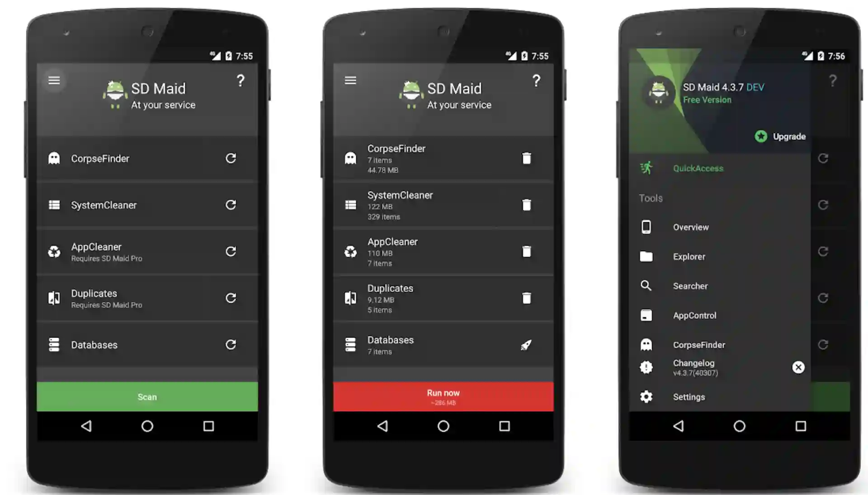Click the Searcher magnifier icon
868x495 pixels.
pyautogui.click(x=647, y=286)
